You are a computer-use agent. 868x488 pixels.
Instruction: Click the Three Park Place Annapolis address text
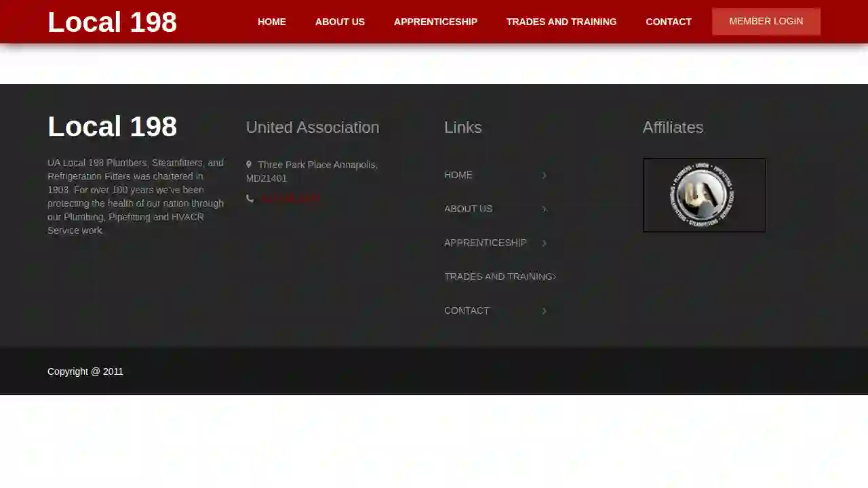click(312, 171)
